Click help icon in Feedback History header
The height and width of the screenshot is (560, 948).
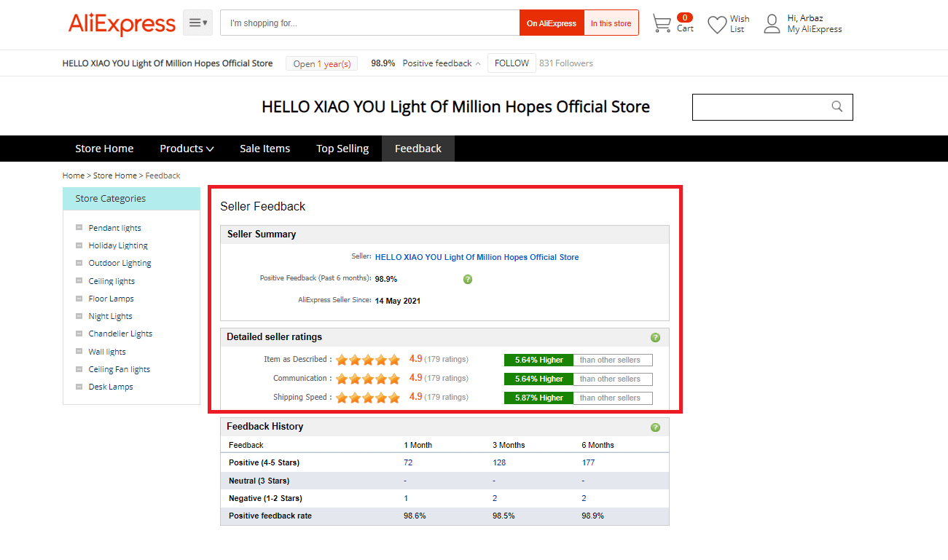[x=655, y=427]
